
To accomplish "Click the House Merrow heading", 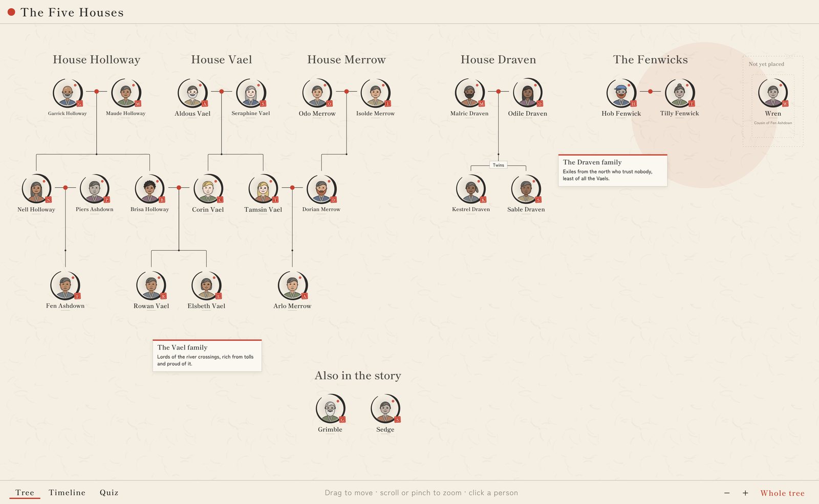I will [x=347, y=60].
